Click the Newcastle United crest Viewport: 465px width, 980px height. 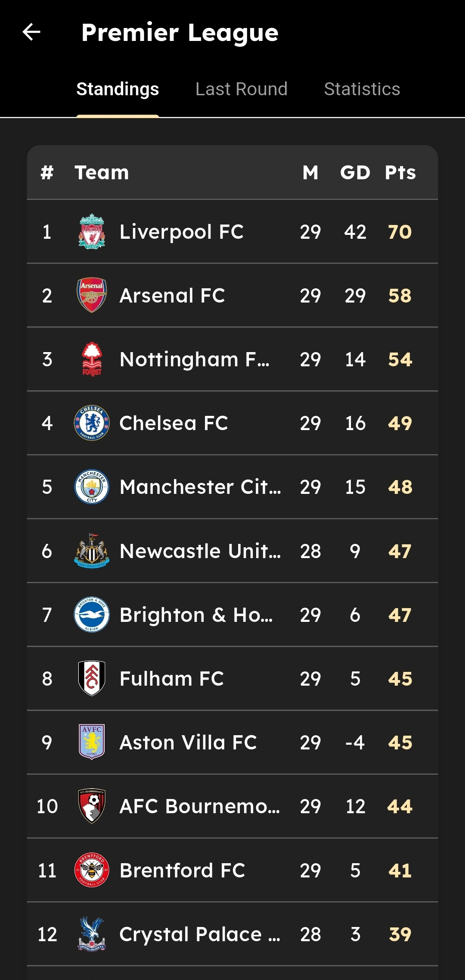pyautogui.click(x=92, y=551)
